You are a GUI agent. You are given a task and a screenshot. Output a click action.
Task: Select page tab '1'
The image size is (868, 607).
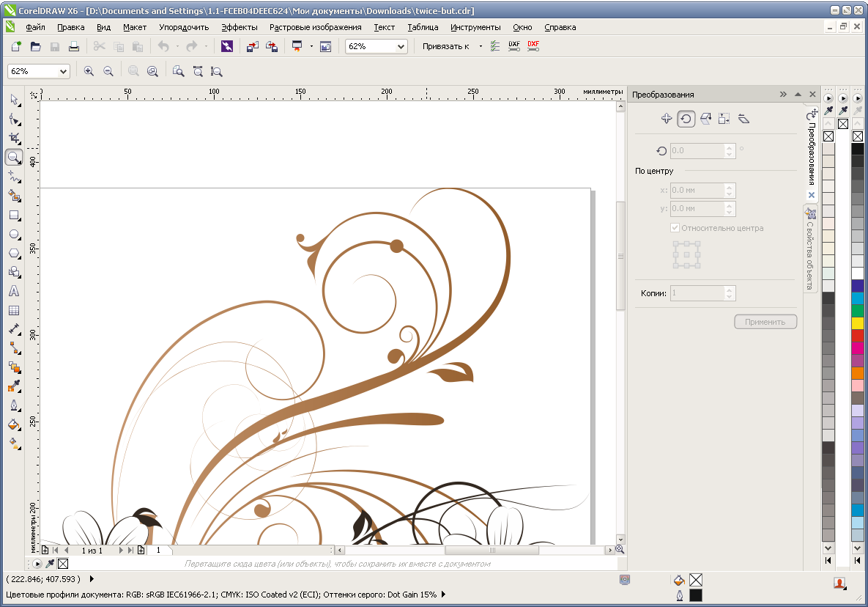158,550
